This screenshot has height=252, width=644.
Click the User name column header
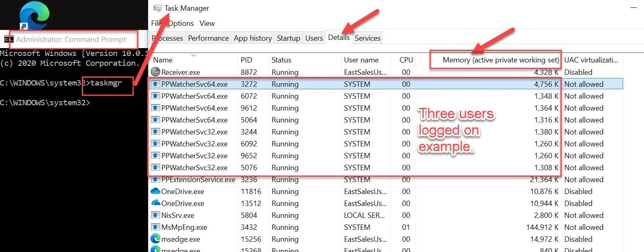361,60
